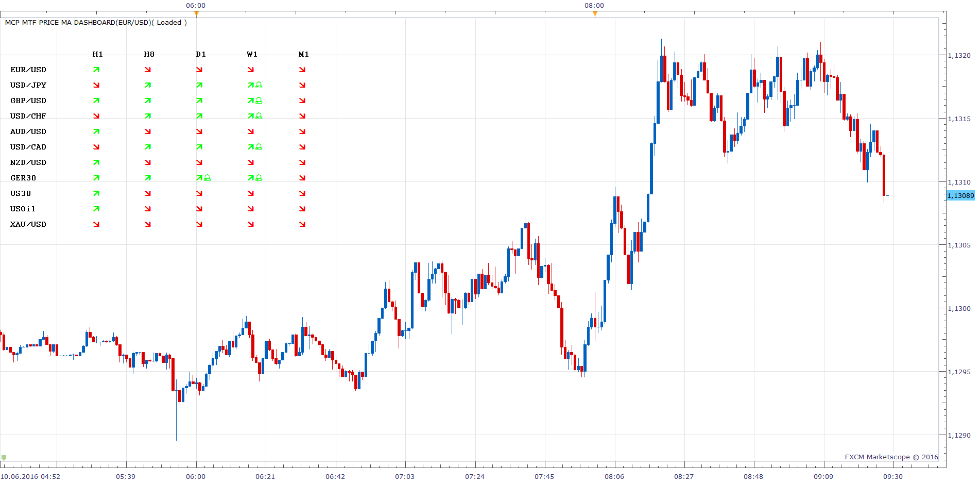Click the 1,1300 price axis label
Screen dimensions: 980x483
click(x=959, y=308)
